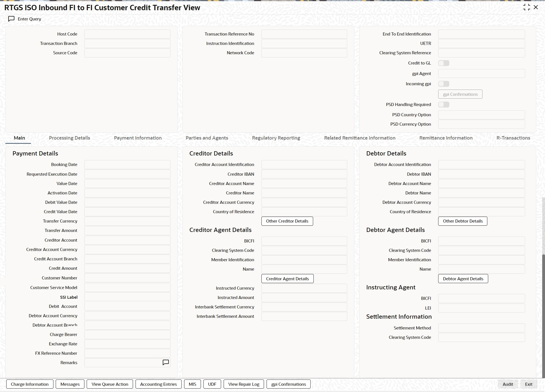Image resolution: width=545 pixels, height=392 pixels.
Task: Click the Clearing System Reference field
Action: pyautogui.click(x=481, y=53)
